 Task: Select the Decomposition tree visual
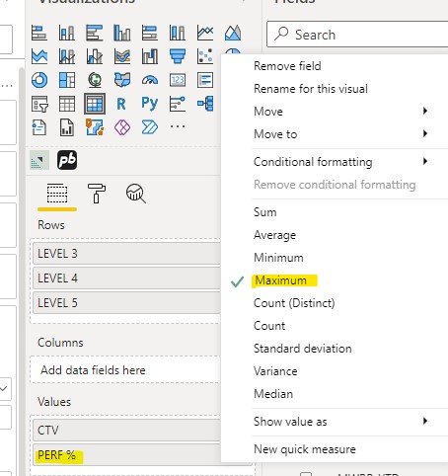tap(205, 104)
